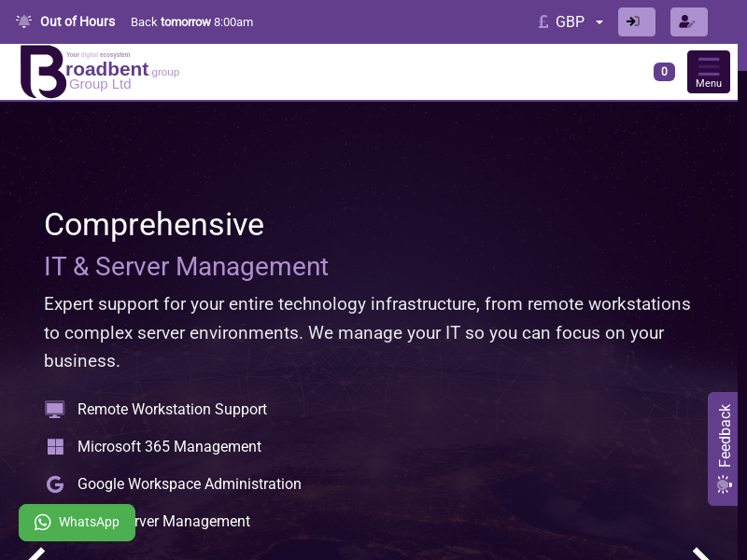
Task: Click the caret arrow next to GBP
Action: 599,22
